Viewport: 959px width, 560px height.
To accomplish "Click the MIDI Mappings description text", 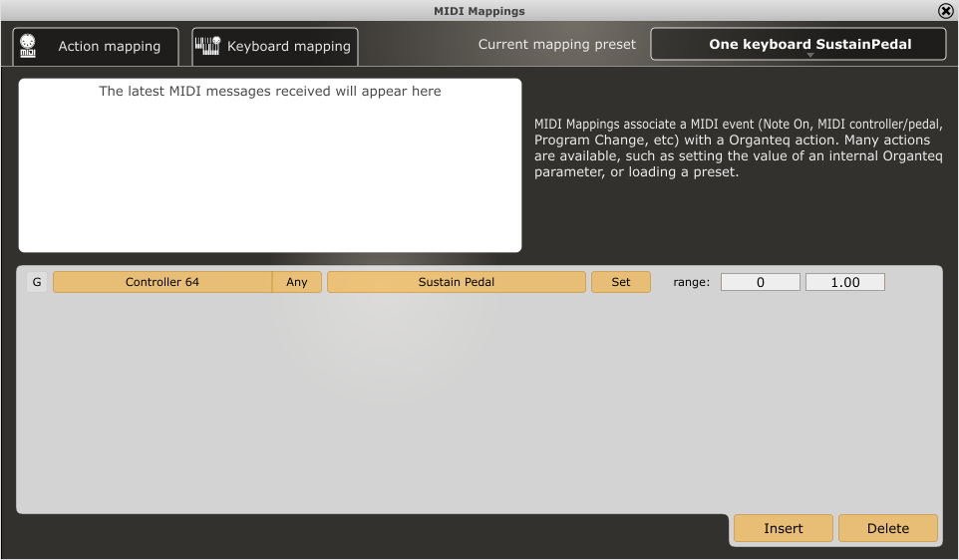I will pyautogui.click(x=739, y=147).
